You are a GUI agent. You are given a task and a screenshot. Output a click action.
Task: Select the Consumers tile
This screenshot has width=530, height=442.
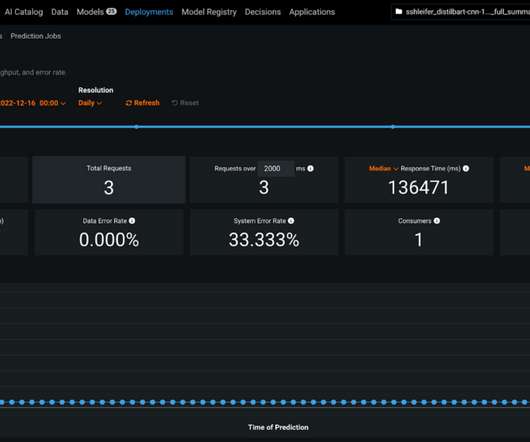(418, 232)
